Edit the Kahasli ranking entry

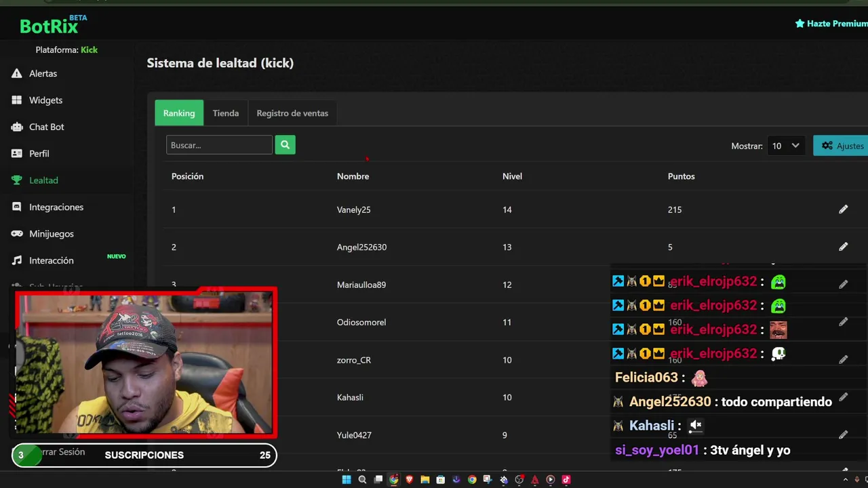point(843,397)
